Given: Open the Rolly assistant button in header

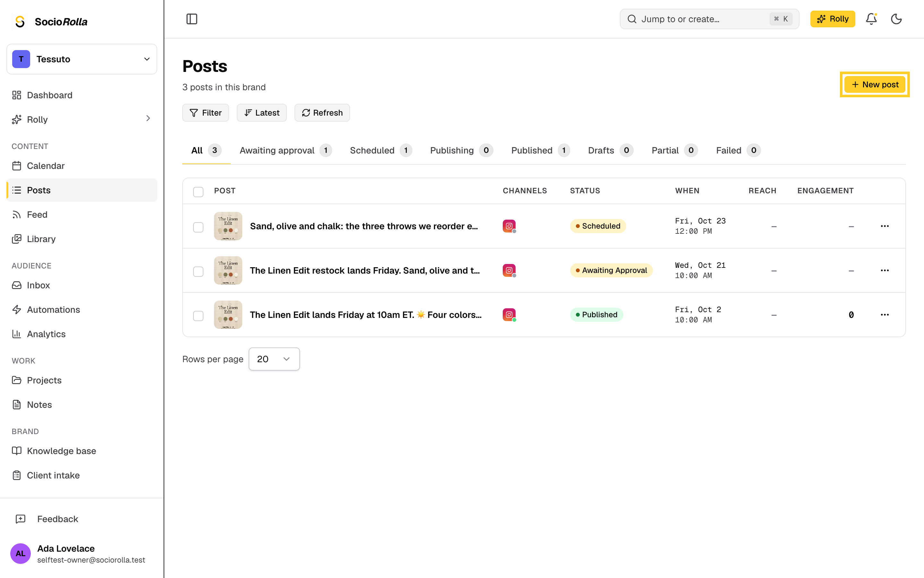Looking at the screenshot, I should pyautogui.click(x=832, y=19).
